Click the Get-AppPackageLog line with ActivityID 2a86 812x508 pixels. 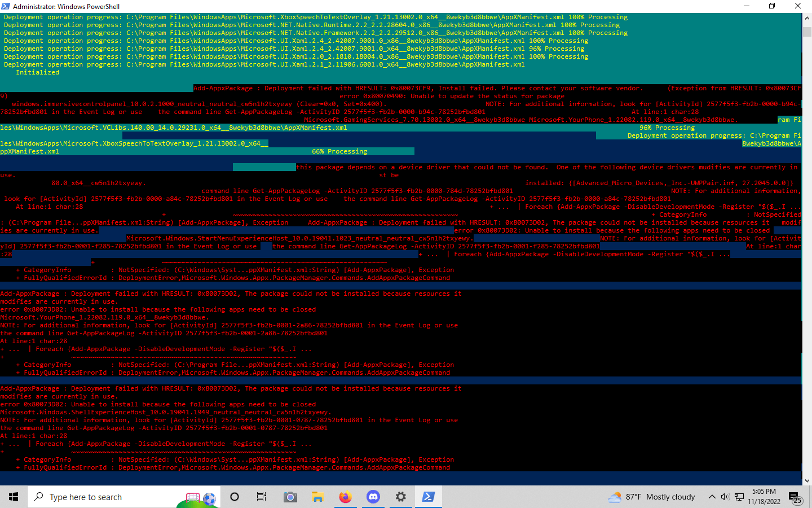tap(164, 333)
